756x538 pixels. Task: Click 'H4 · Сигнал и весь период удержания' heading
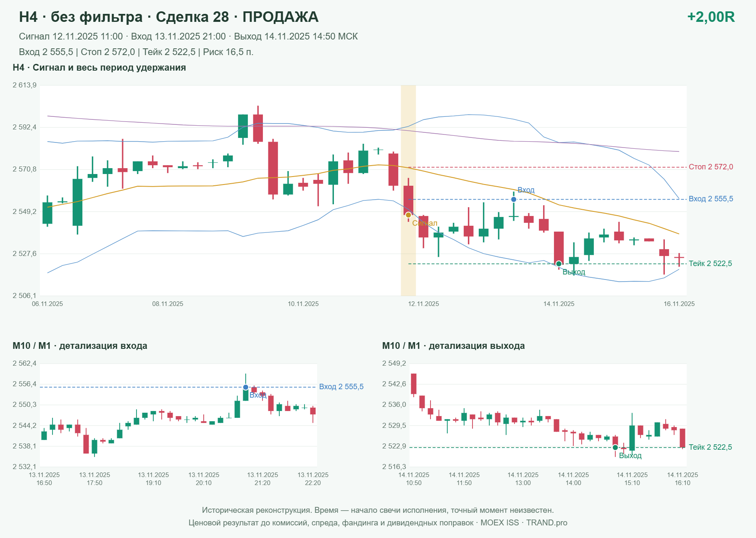pos(99,68)
